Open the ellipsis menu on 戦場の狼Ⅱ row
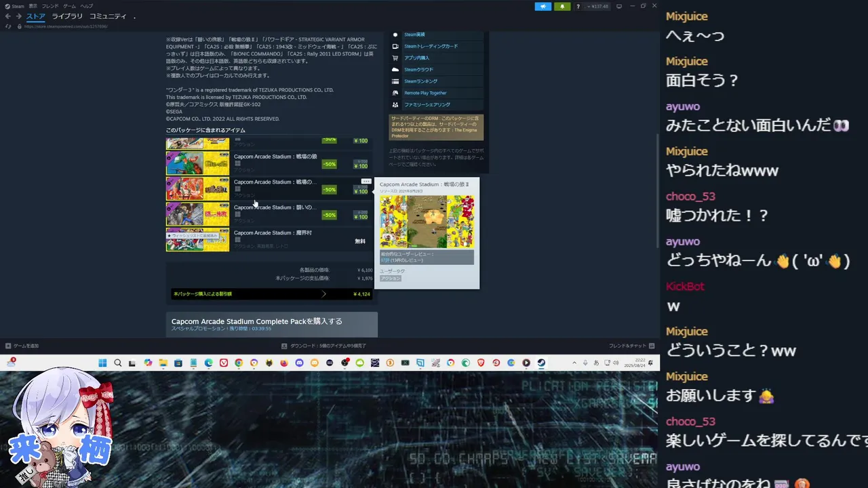Image resolution: width=868 pixels, height=488 pixels. coord(366,182)
